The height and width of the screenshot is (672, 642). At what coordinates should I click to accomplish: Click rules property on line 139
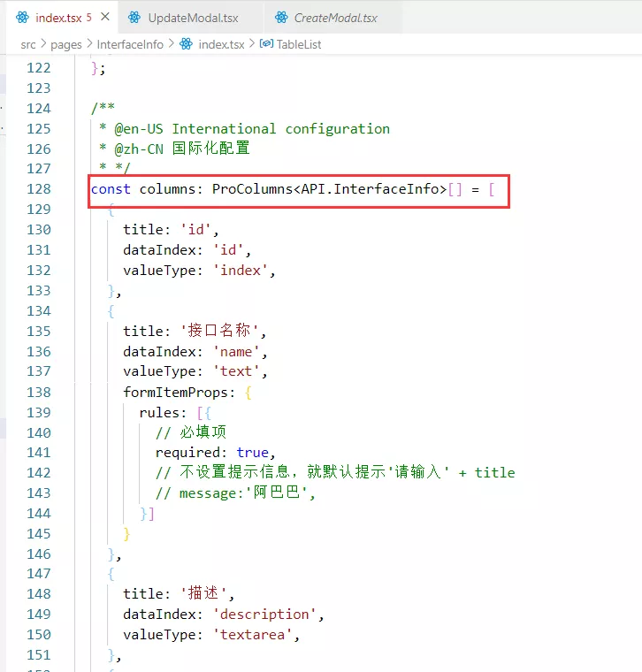pyautogui.click(x=159, y=413)
